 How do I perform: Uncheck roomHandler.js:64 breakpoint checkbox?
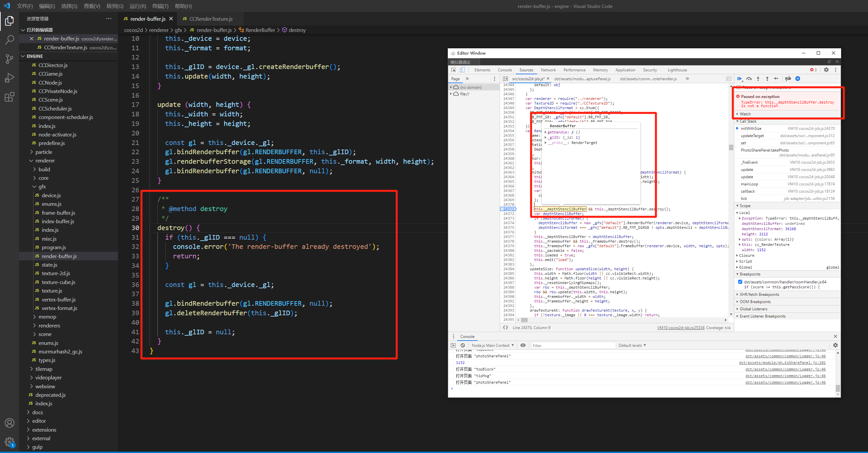pyautogui.click(x=740, y=282)
